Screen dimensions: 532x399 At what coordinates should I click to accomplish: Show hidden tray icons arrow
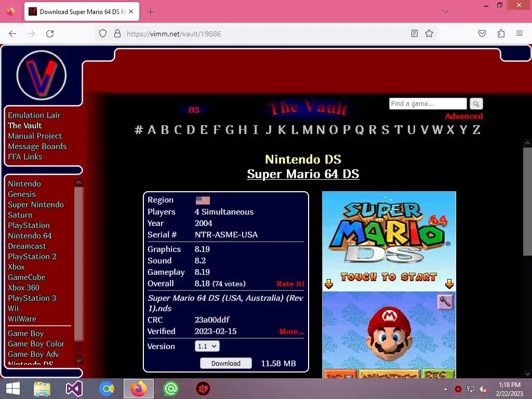click(x=445, y=389)
